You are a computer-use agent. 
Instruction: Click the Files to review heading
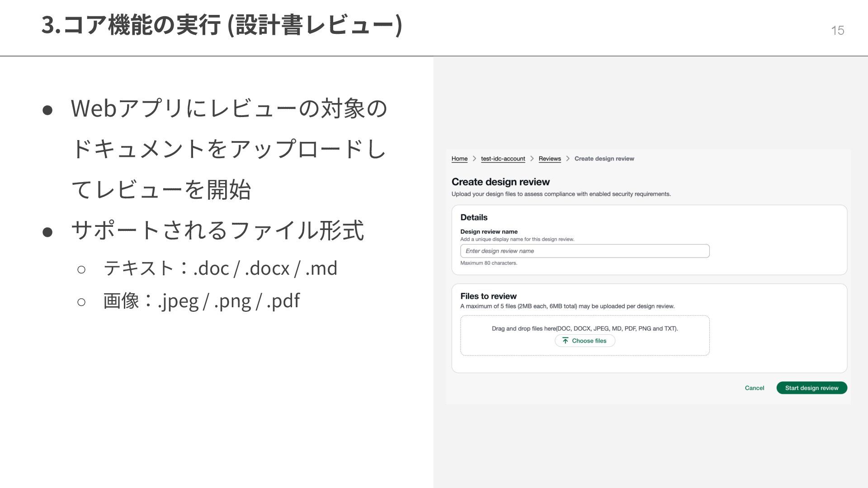[x=488, y=296]
